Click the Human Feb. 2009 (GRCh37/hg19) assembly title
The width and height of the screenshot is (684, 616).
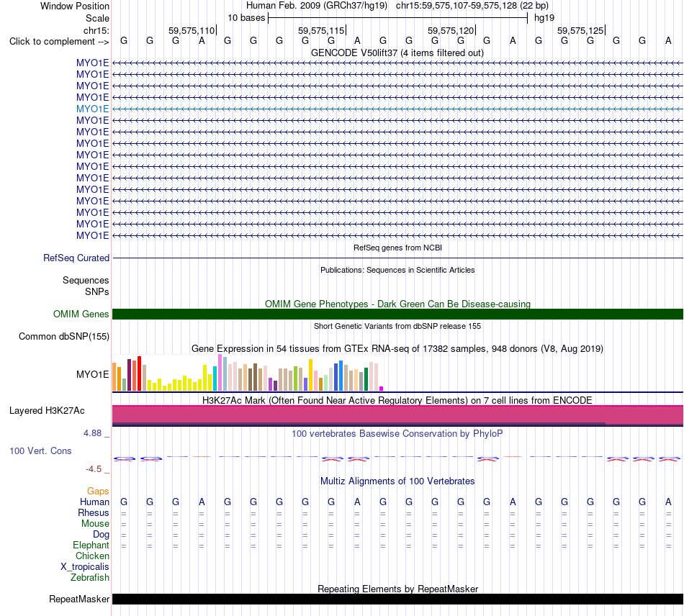coord(317,6)
